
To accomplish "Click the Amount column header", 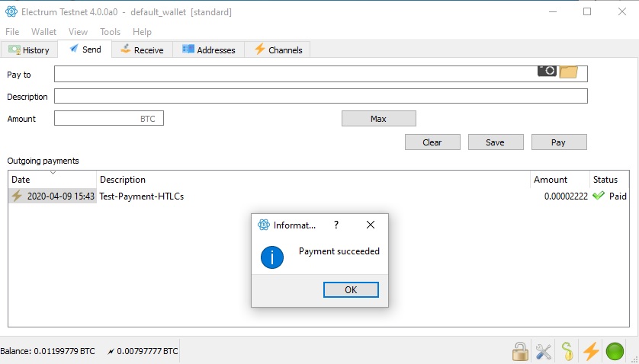I will [x=560, y=180].
